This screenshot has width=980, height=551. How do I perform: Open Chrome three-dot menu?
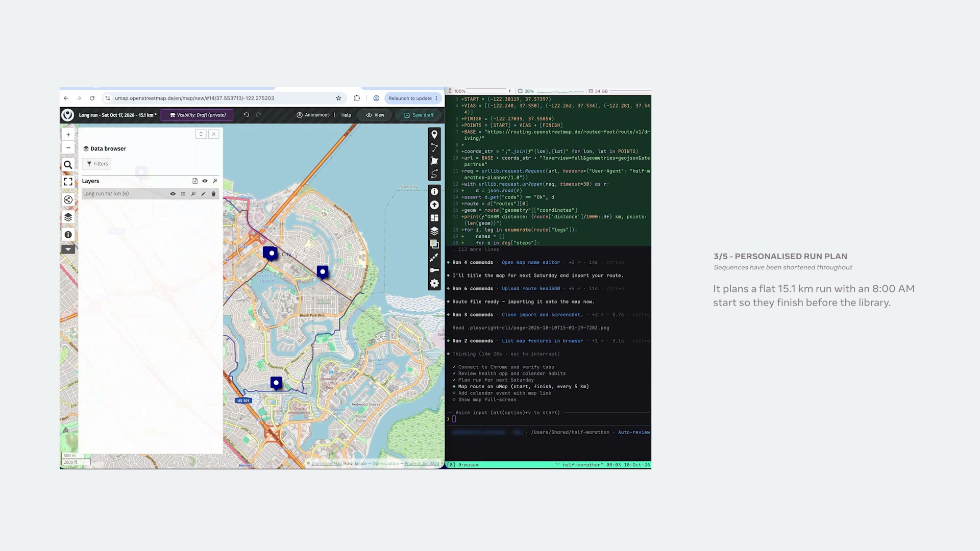(436, 98)
